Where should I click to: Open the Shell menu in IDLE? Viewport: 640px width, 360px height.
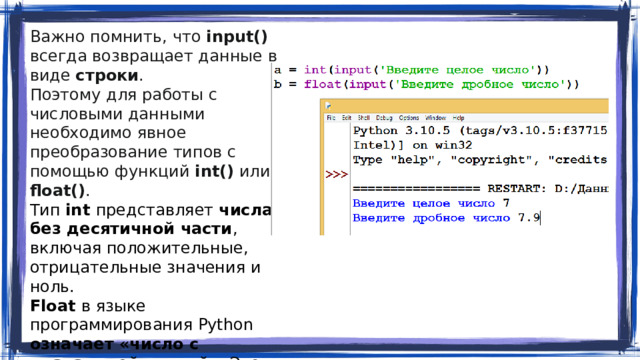coord(363,118)
